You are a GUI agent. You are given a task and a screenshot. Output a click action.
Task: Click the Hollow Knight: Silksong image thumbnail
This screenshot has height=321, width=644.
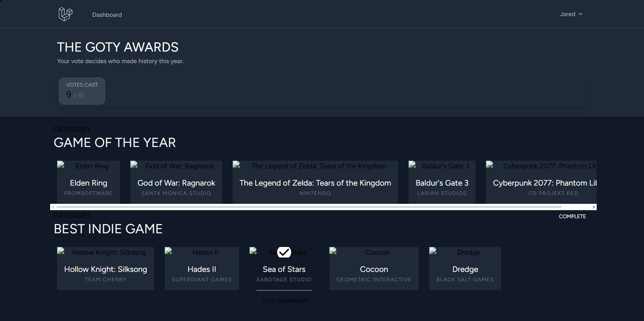pyautogui.click(x=105, y=252)
